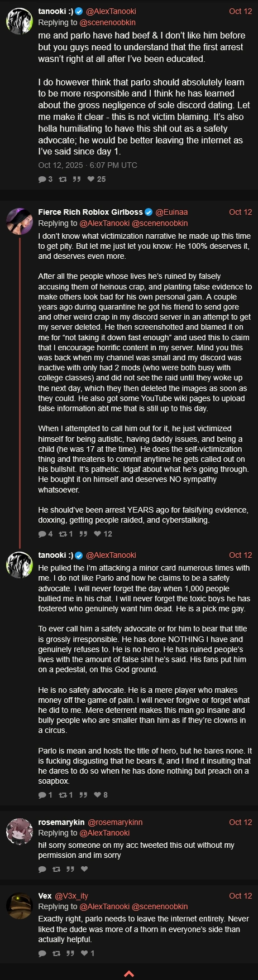Open rosemarykin's avatar image

pyautogui.click(x=20, y=832)
